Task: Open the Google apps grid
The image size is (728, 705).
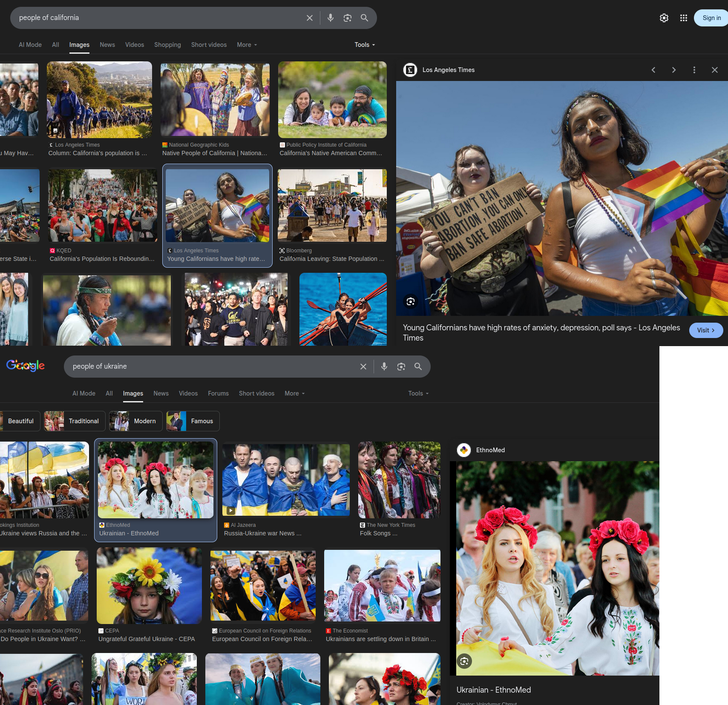Action: tap(684, 18)
